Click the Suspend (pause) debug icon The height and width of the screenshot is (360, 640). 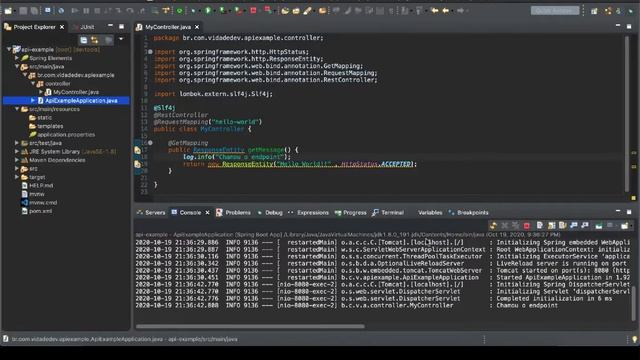pos(86,11)
